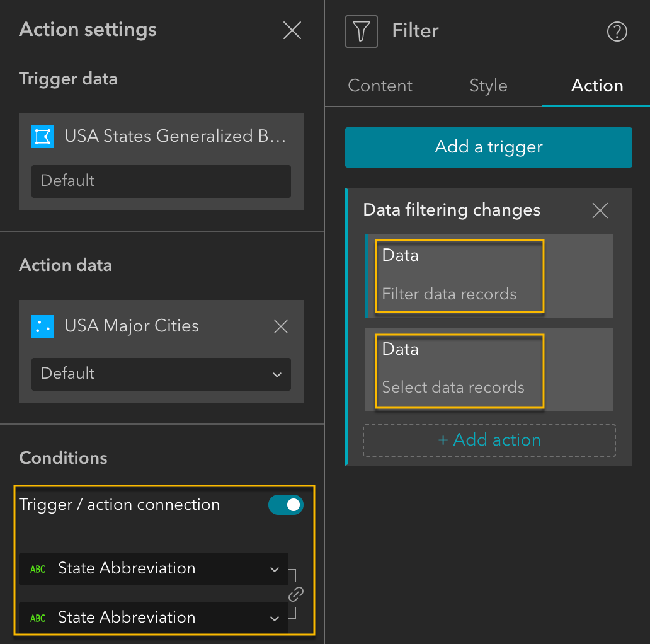Click the + Add action button

pyautogui.click(x=489, y=440)
